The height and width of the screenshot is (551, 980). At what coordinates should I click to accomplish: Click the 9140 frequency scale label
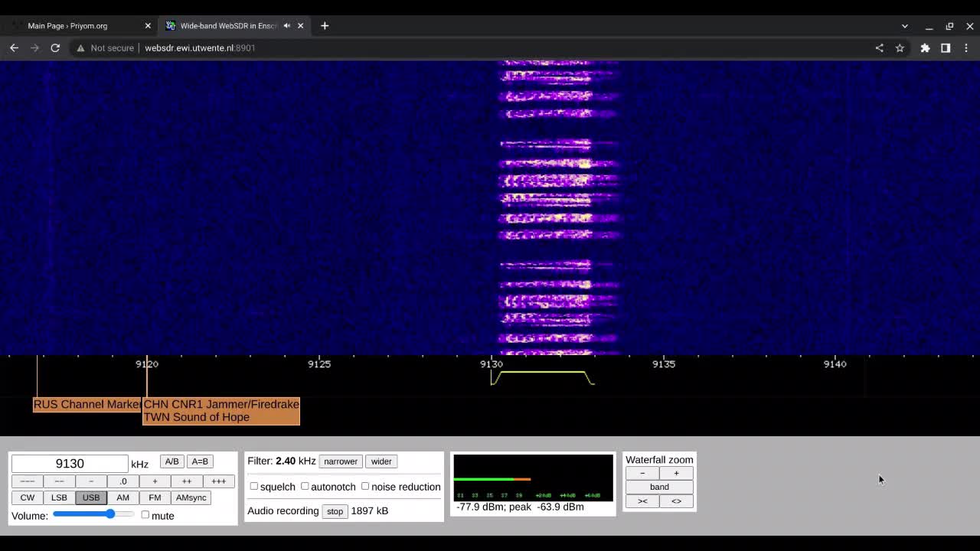click(x=835, y=364)
